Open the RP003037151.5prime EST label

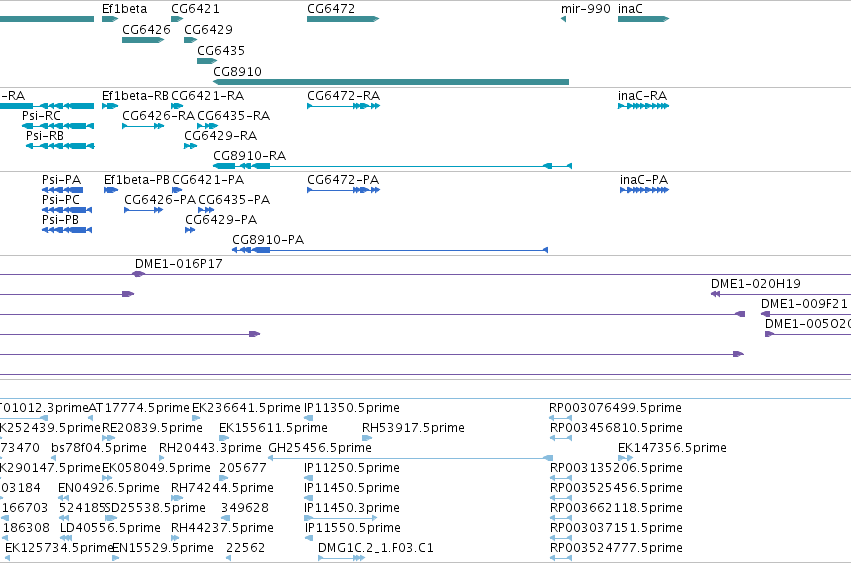click(617, 528)
